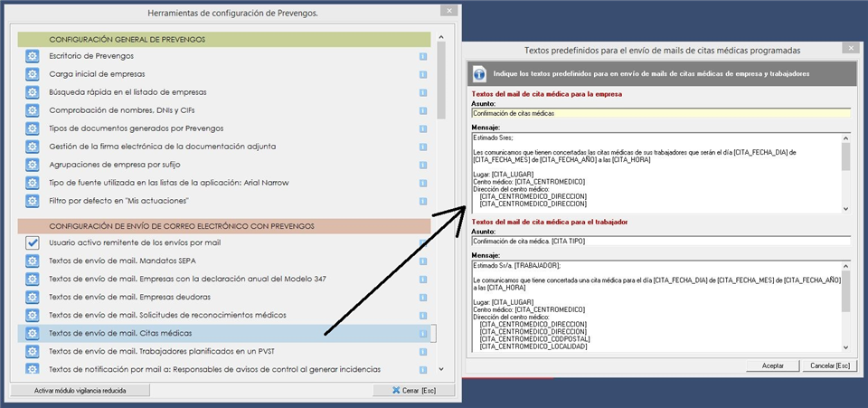The width and height of the screenshot is (868, 408).
Task: Click configuration list scrollbar down arrow
Action: [x=441, y=369]
